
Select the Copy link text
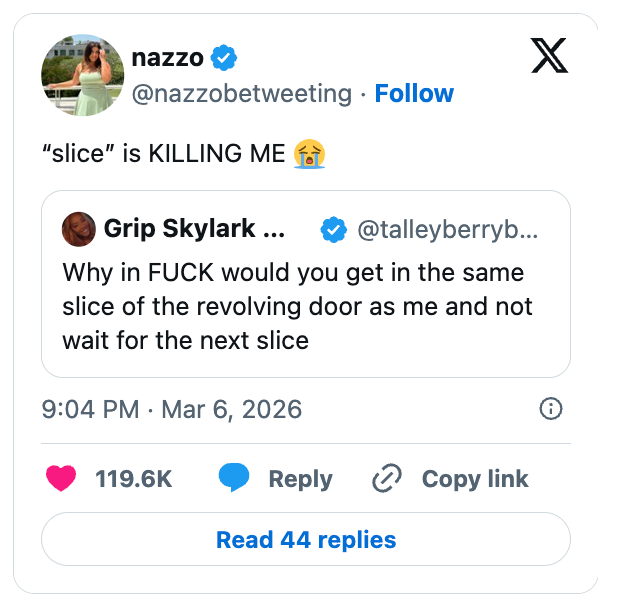(475, 479)
